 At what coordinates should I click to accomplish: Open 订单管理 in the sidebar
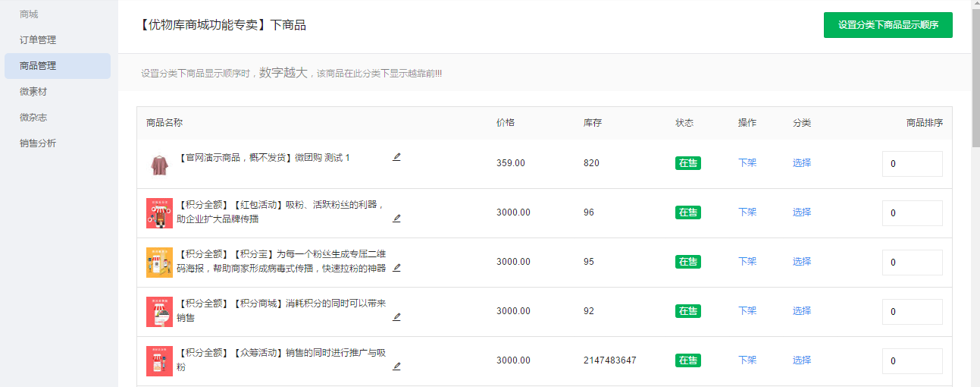(x=38, y=40)
